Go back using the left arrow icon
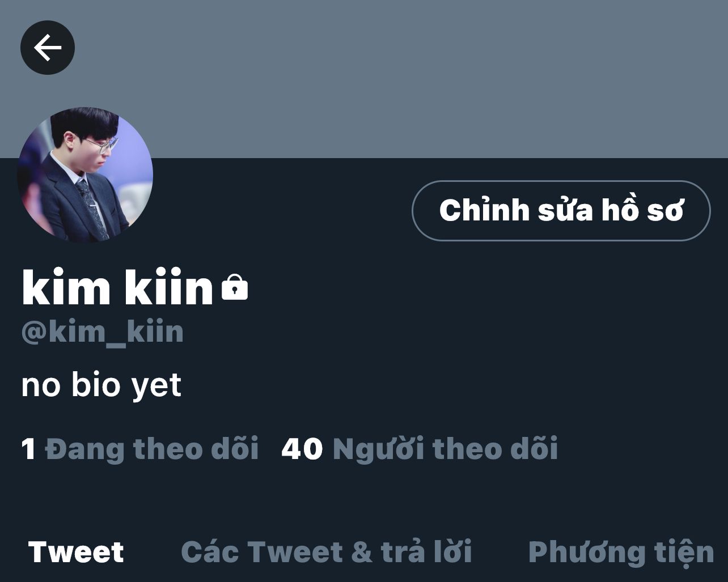The width and height of the screenshot is (728, 582). click(x=48, y=48)
